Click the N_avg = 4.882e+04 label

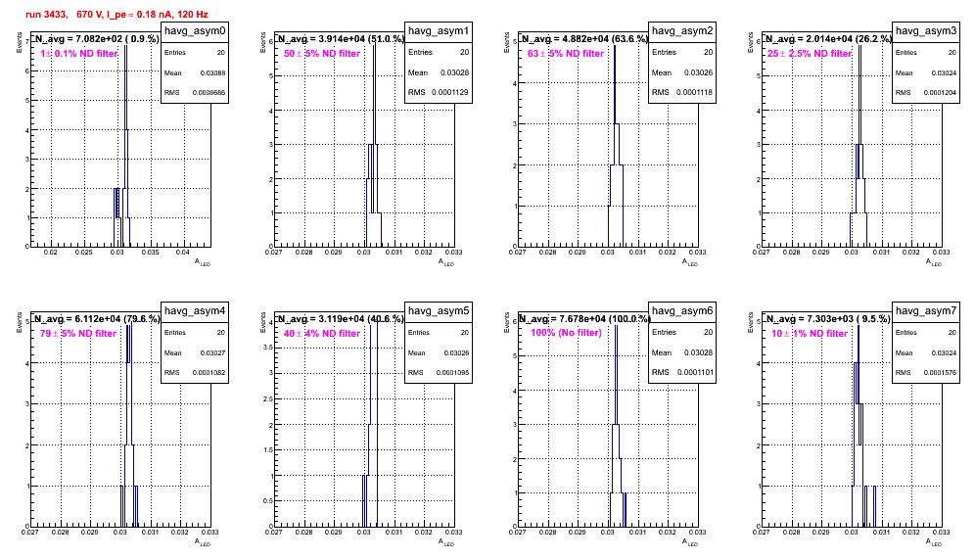pos(583,38)
